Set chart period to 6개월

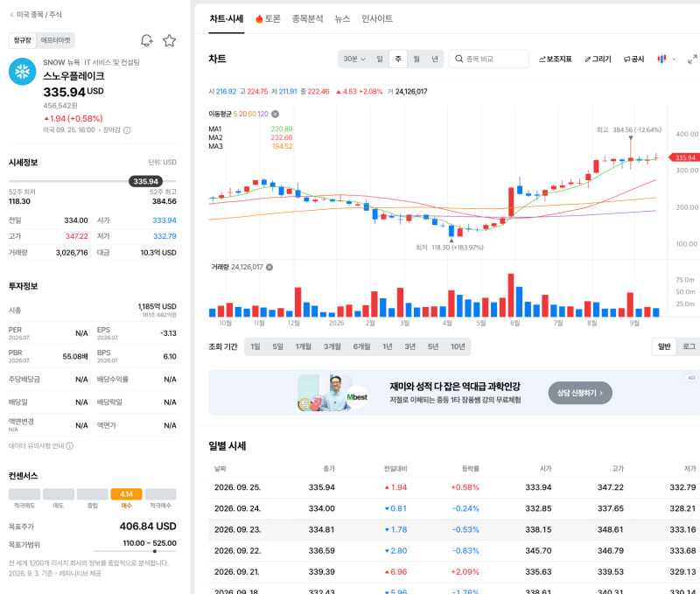361,346
